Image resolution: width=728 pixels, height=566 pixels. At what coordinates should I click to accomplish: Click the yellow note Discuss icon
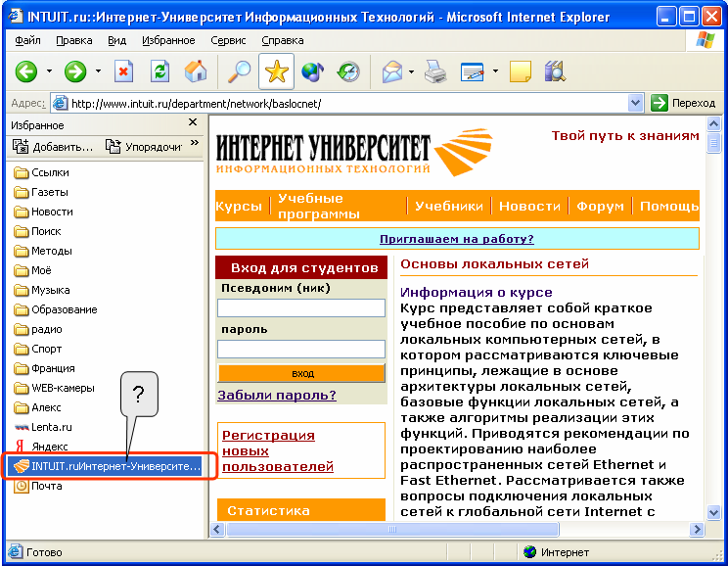tap(520, 72)
